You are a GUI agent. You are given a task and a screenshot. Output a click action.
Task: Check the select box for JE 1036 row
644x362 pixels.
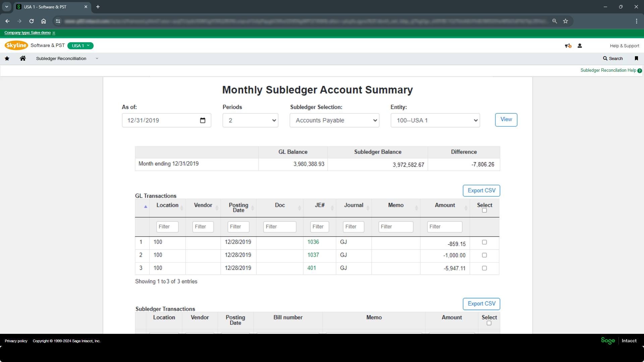click(484, 242)
